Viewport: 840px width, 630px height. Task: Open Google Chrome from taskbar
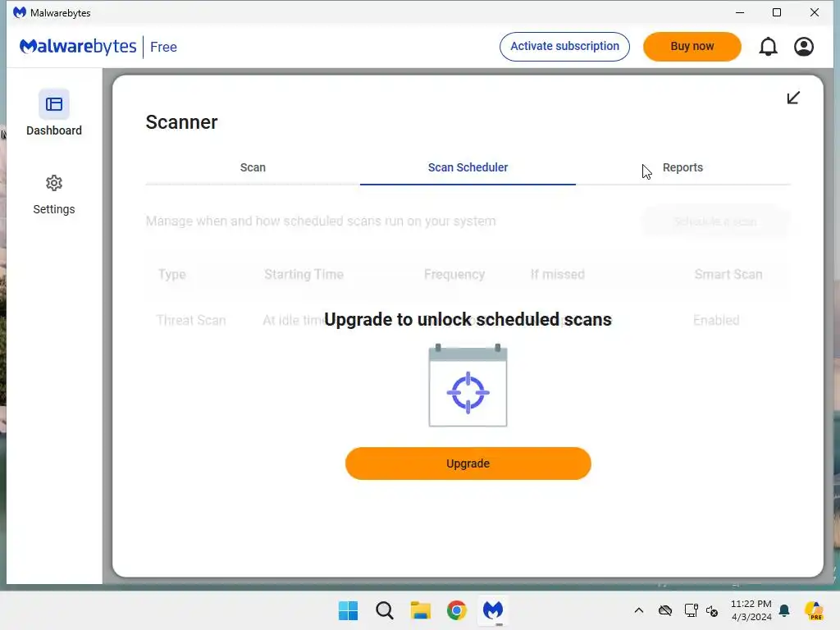pyautogui.click(x=457, y=610)
